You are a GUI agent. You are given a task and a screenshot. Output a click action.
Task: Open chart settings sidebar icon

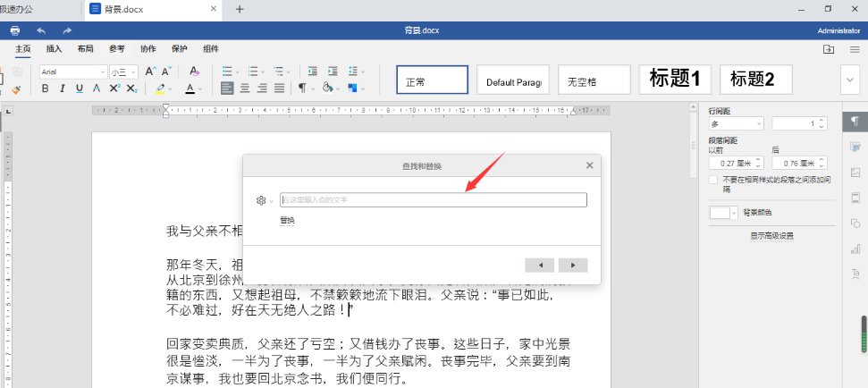pyautogui.click(x=855, y=249)
